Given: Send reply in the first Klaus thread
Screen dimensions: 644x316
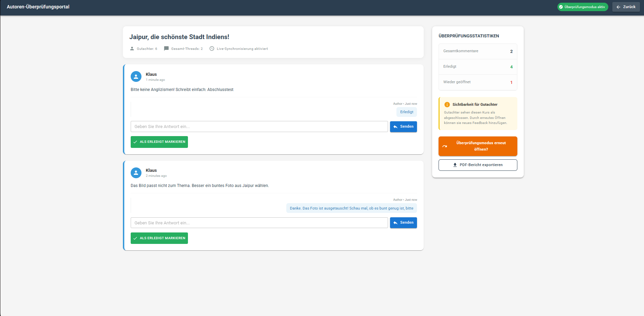Looking at the screenshot, I should (x=403, y=127).
